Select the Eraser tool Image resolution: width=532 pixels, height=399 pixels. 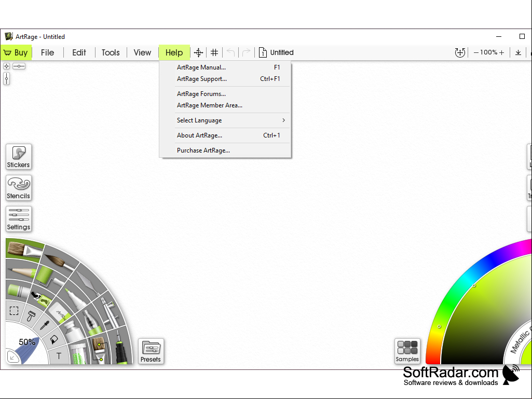60,313
